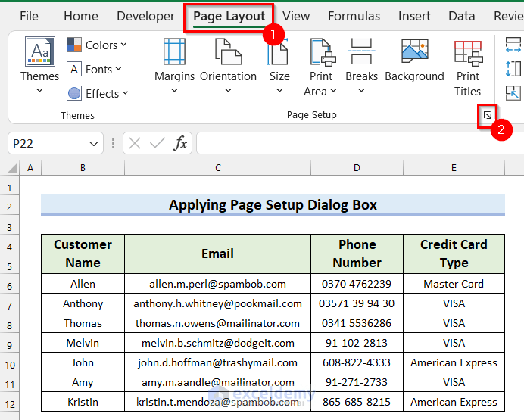Viewport: 524px width, 420px height.
Task: Click the Scale icon in ribbon
Action: click(513, 93)
